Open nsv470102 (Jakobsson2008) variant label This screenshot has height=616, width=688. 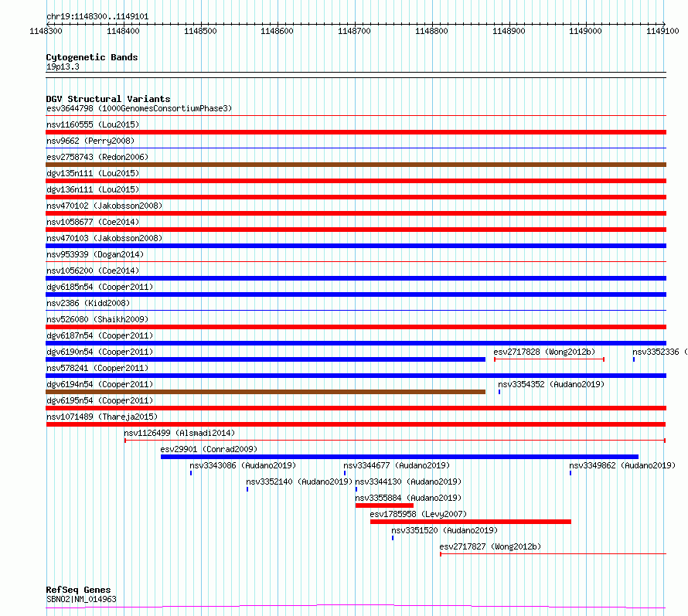(104, 206)
